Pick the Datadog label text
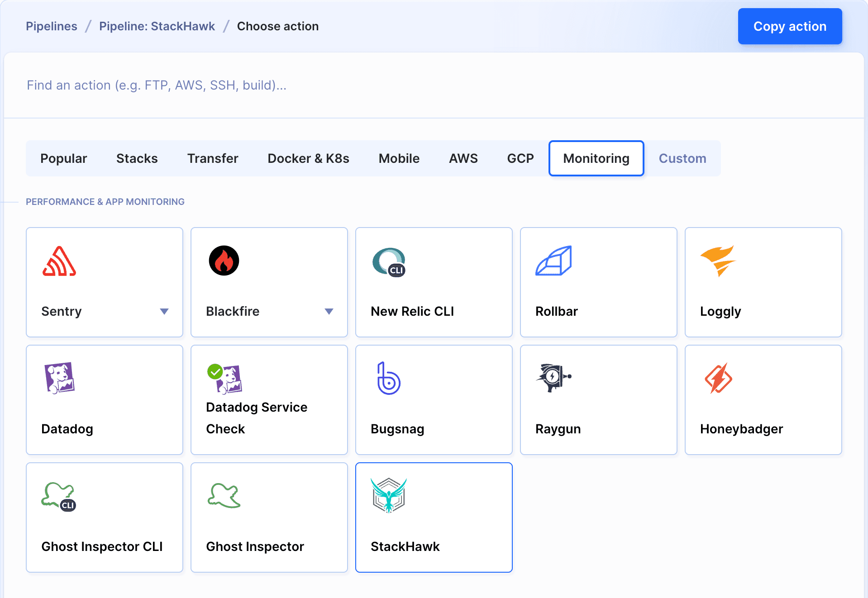The height and width of the screenshot is (598, 868). tap(67, 429)
